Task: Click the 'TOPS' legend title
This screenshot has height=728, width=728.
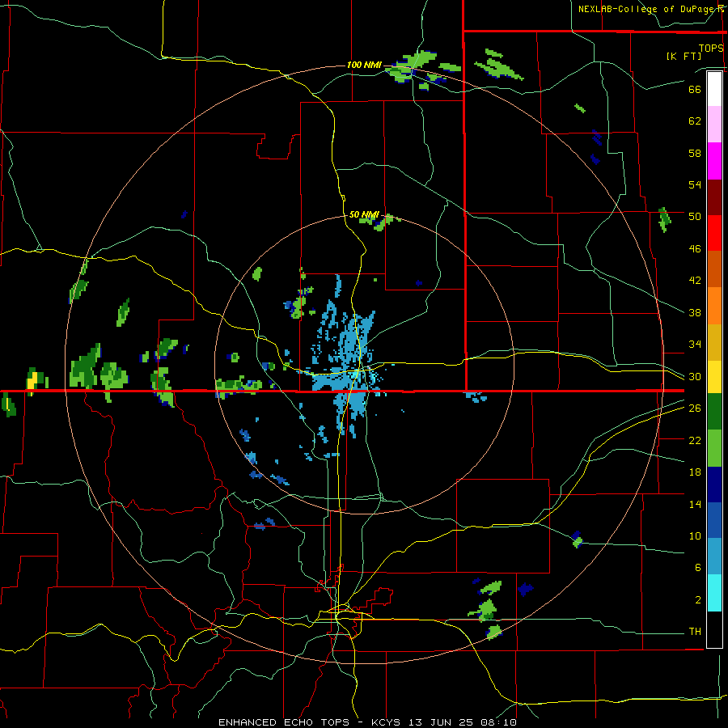Action: pos(711,49)
